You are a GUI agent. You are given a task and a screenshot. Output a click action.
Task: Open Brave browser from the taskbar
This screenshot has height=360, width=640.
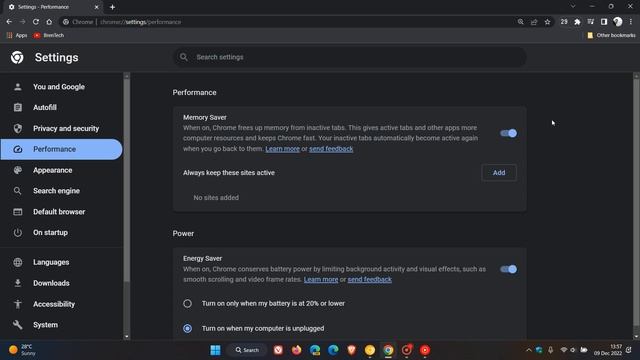[351, 350]
